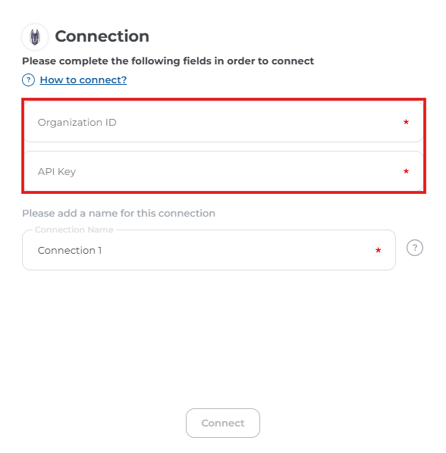Click the Connect button
This screenshot has width=446, height=453.
(x=223, y=423)
